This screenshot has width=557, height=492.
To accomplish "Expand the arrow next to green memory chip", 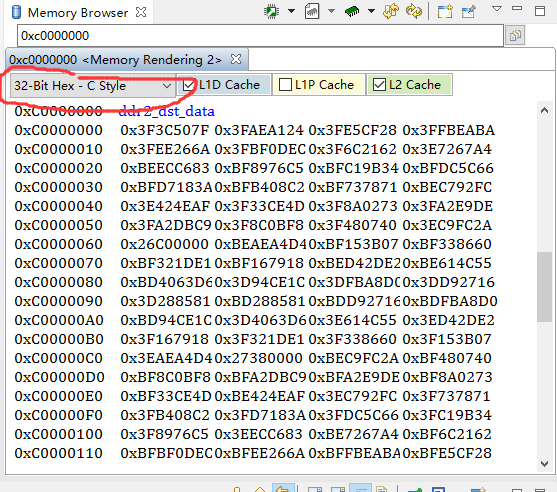I will click(371, 11).
